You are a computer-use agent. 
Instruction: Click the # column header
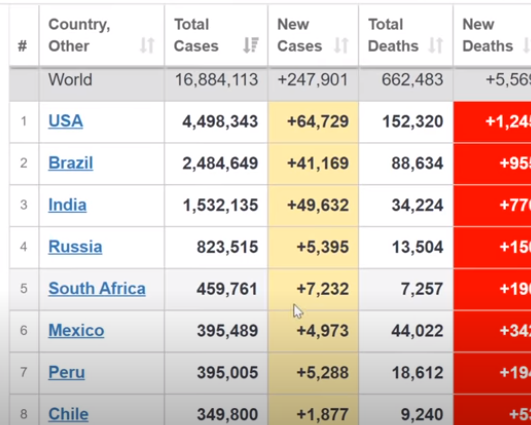tap(24, 35)
